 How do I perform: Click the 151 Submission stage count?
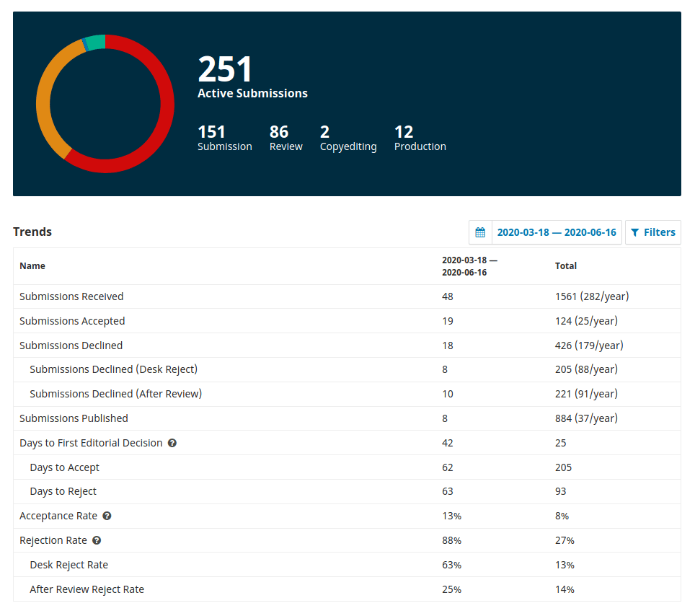coord(224,138)
